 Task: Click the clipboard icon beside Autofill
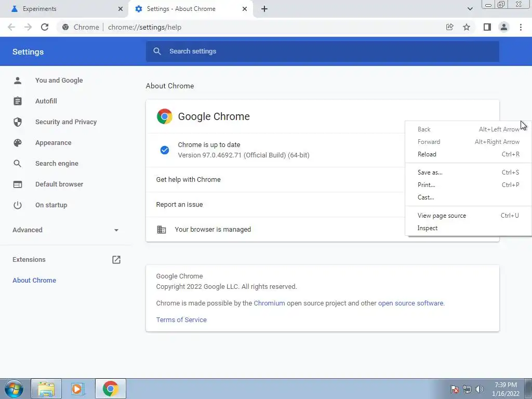[x=18, y=101]
